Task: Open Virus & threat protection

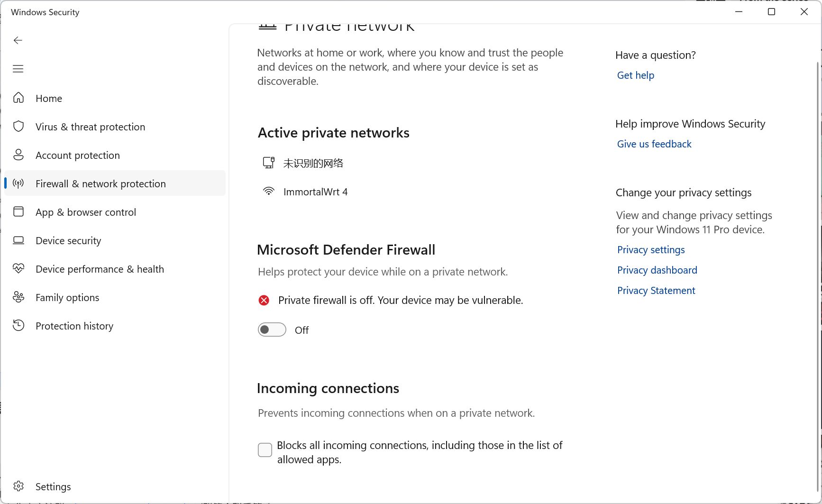Action: 115,127
